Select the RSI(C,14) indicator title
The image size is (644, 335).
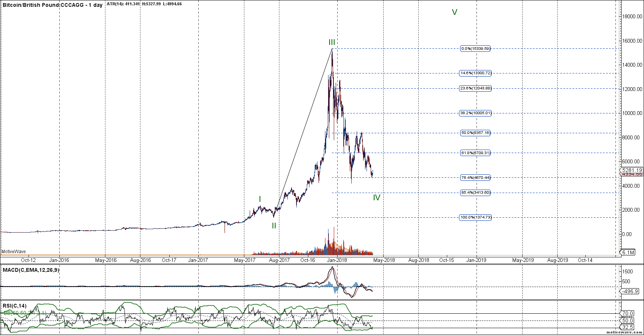coord(15,306)
